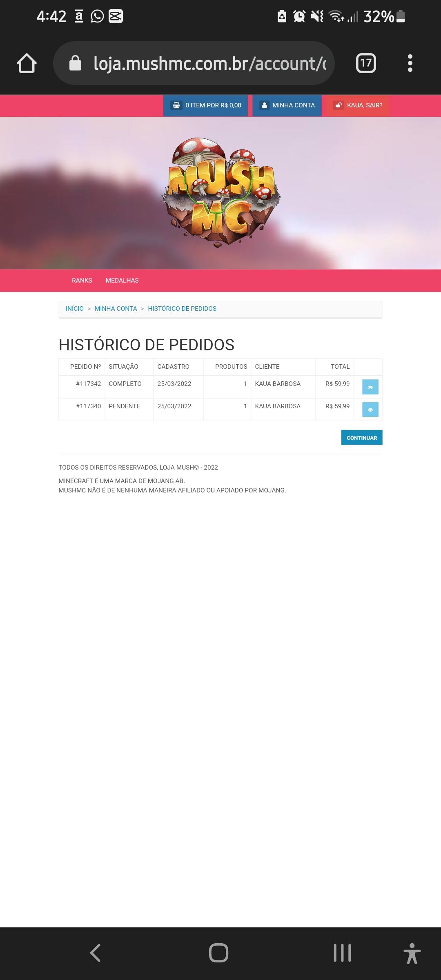Open cart '0 ITEM POR R$ 0,00'
This screenshot has height=980, width=441.
click(205, 105)
